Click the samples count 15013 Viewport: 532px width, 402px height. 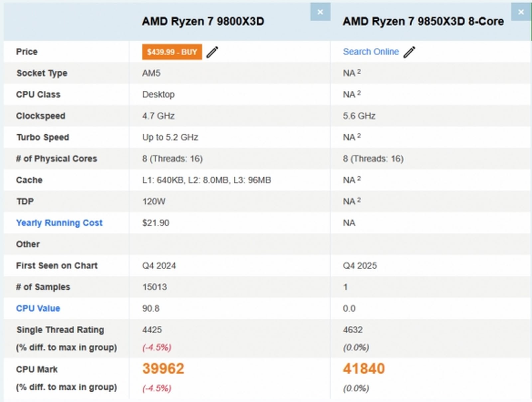click(x=155, y=287)
